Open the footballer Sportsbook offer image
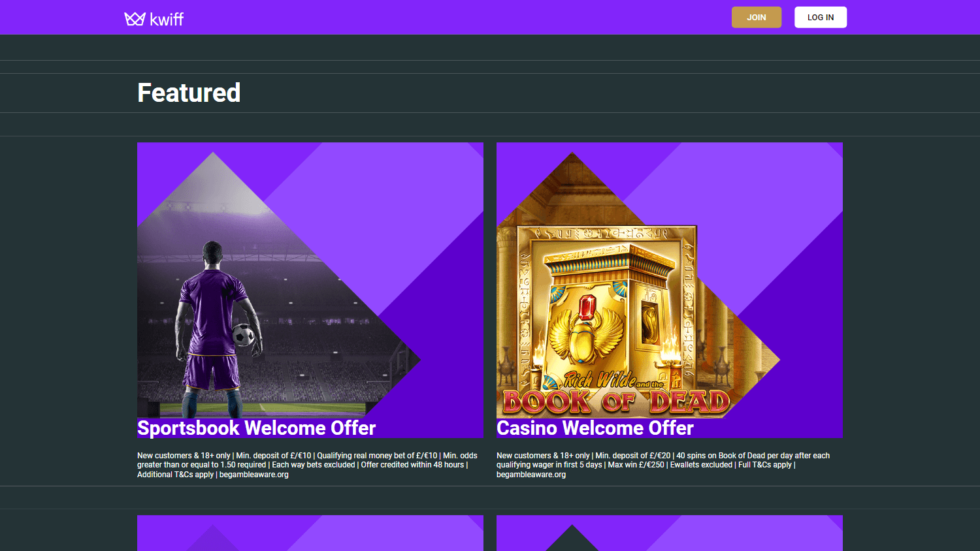Image resolution: width=980 pixels, height=551 pixels. pyautogui.click(x=310, y=281)
